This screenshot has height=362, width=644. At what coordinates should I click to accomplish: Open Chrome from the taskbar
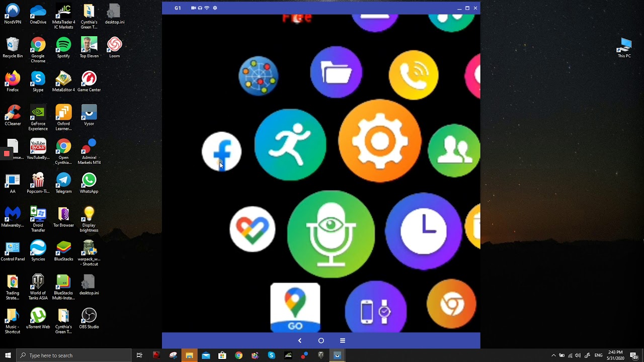coord(238,355)
